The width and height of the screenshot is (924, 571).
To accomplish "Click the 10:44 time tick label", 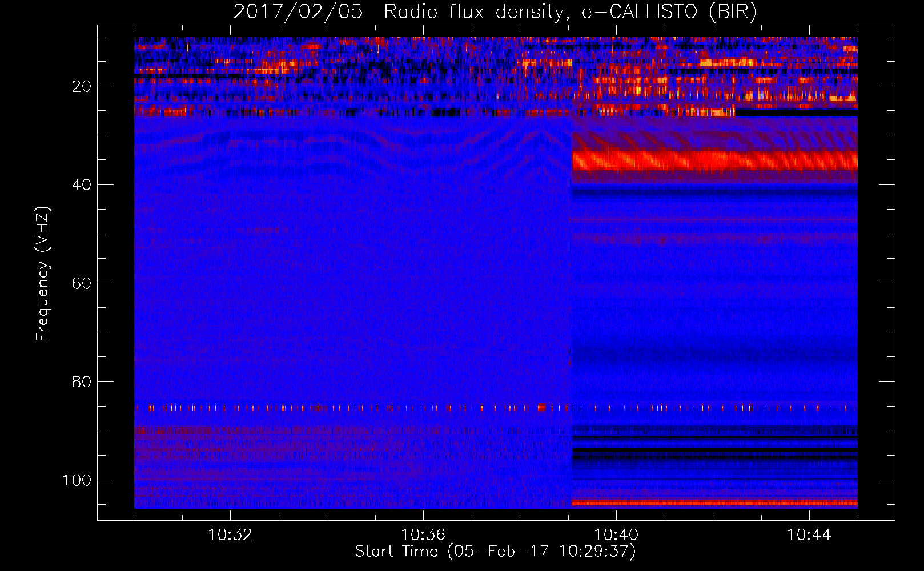I will tap(809, 534).
